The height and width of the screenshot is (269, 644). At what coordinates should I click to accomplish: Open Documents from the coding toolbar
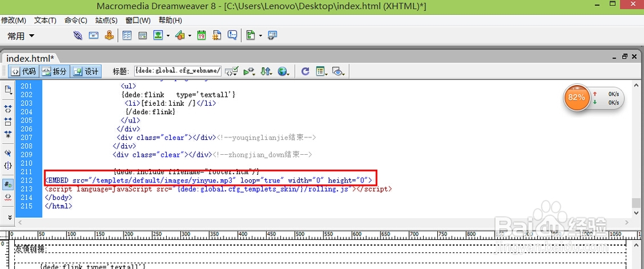[x=8, y=89]
